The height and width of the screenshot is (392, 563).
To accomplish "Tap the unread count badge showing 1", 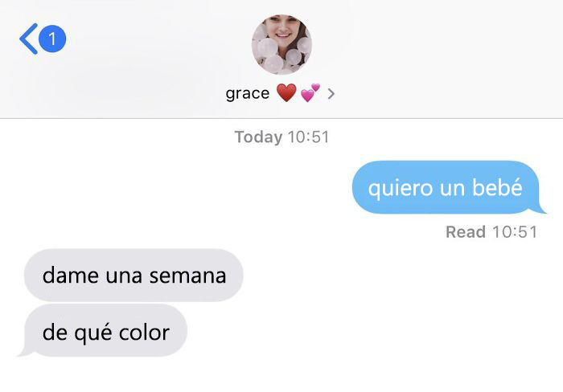I will click(x=52, y=39).
